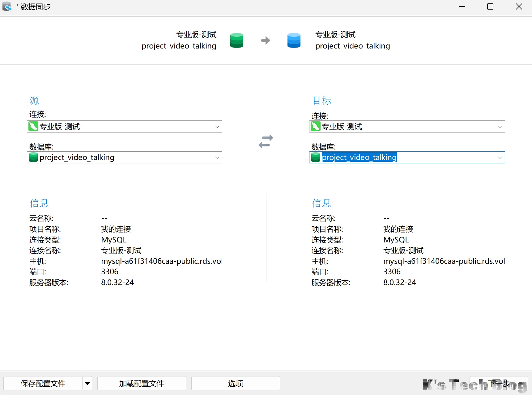Expand the source 数据库 dropdown arrow
The width and height of the screenshot is (532, 395).
[x=217, y=158]
